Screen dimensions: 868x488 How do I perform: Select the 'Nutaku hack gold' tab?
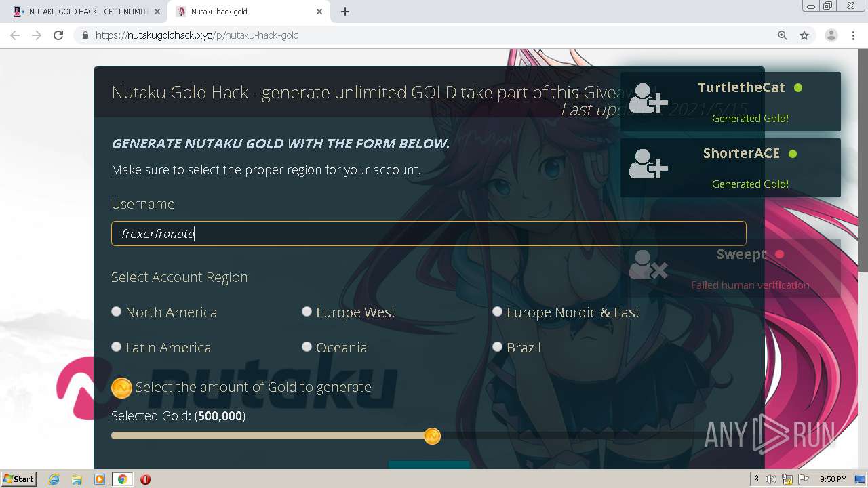(x=250, y=12)
